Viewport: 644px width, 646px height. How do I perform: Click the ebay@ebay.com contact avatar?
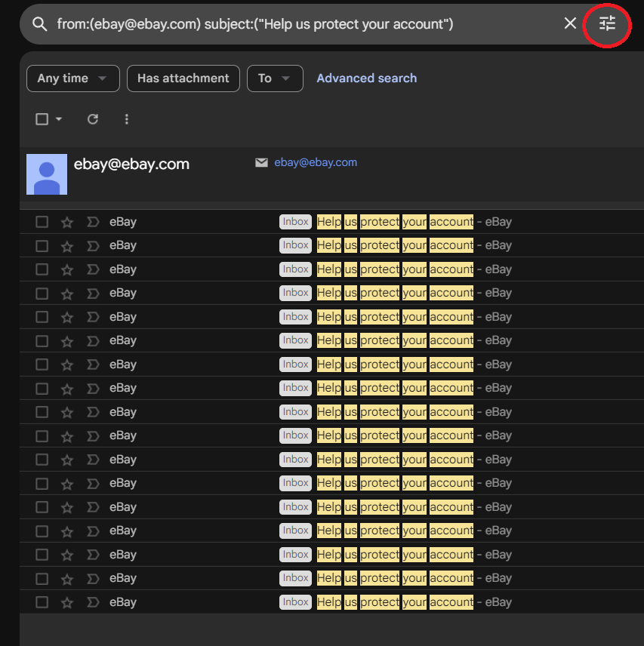47,174
